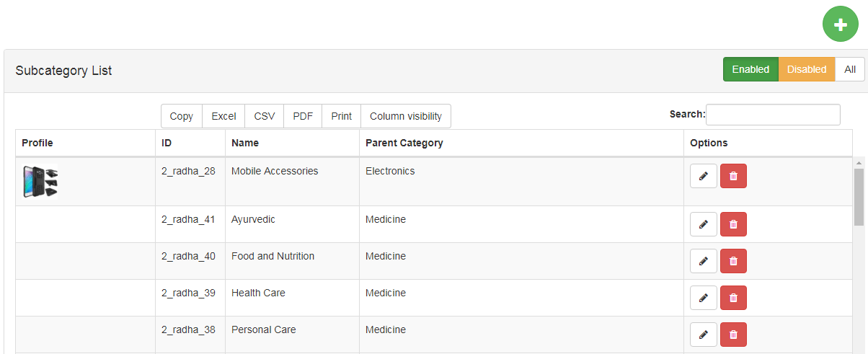Export the table to Excel
Viewport: 868px width, 354px height.
pos(223,116)
